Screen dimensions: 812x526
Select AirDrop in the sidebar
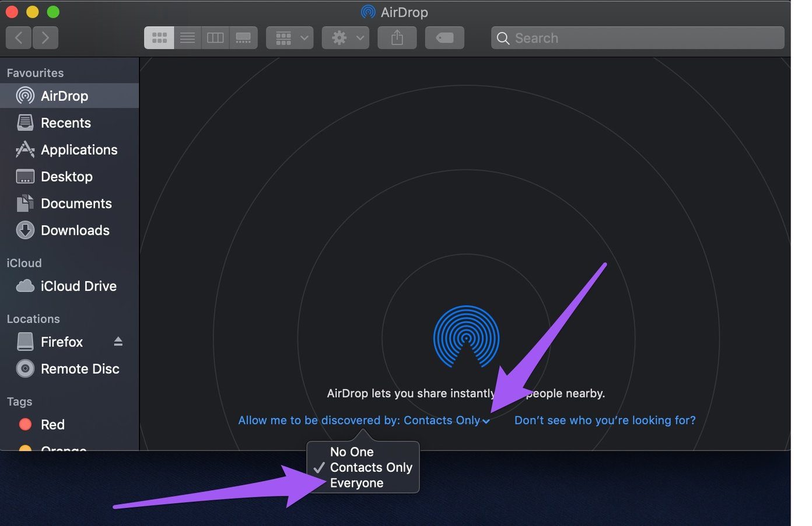(x=69, y=96)
